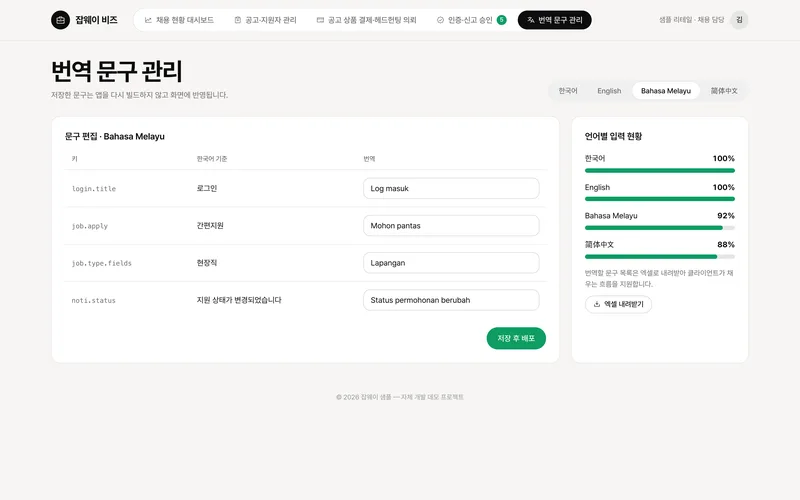Viewport: 800px width, 500px height.
Task: Click the translate icon in 번역 문구 관리 tab
Action: coord(531,20)
